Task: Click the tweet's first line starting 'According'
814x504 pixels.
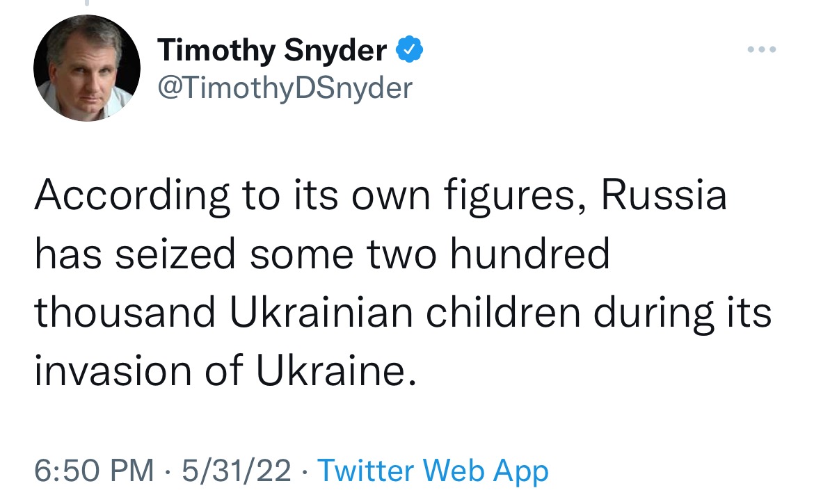Action: point(381,195)
